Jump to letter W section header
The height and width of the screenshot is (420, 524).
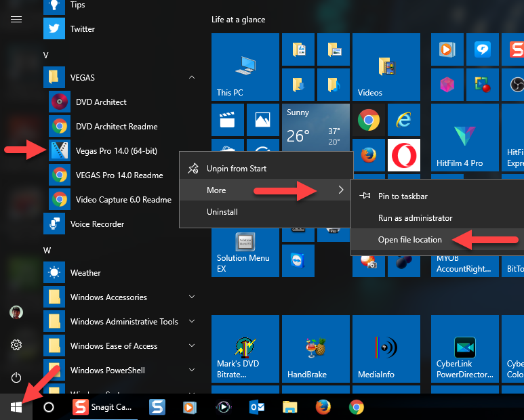pos(47,251)
